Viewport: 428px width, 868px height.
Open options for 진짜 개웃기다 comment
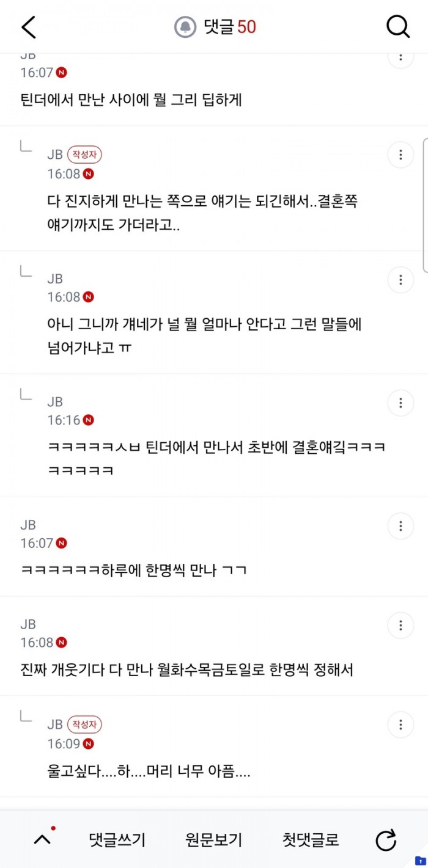(x=401, y=625)
